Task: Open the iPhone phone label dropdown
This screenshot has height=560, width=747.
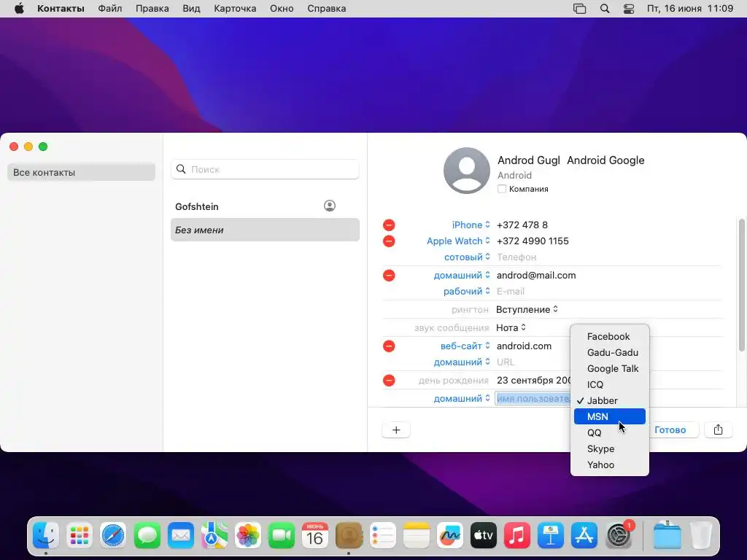Action: (x=471, y=225)
